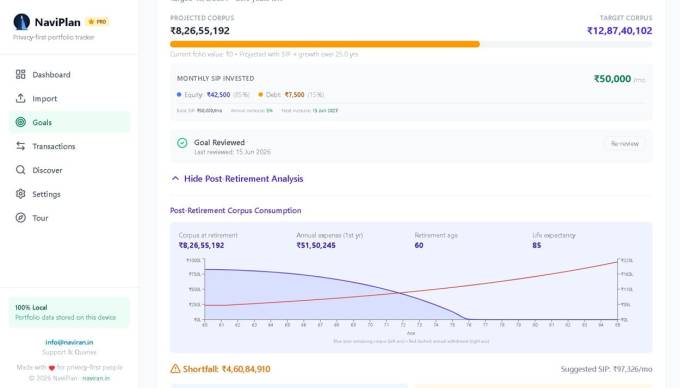Image resolution: width=680 pixels, height=388 pixels.
Task: Click Support & Queries text
Action: (x=69, y=352)
